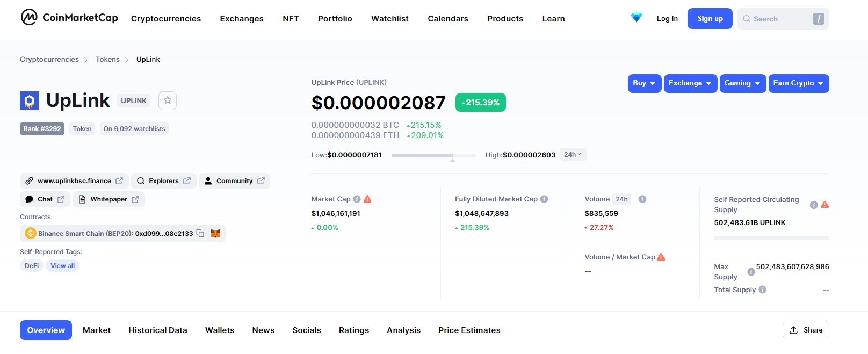Switch to the Wallets tab

[220, 330]
